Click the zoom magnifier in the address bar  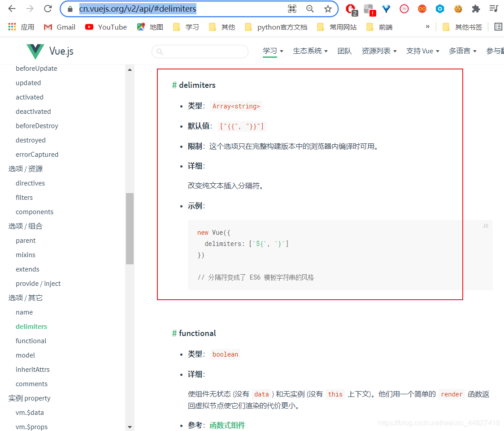(310, 9)
